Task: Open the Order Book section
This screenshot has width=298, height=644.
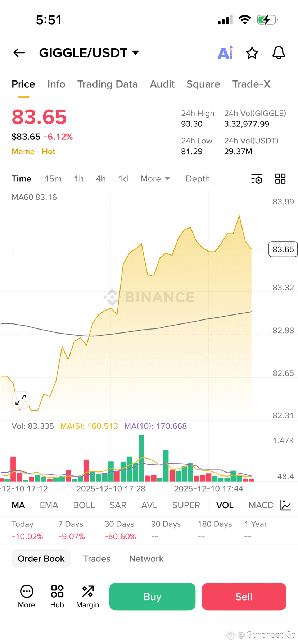Action: [41, 558]
